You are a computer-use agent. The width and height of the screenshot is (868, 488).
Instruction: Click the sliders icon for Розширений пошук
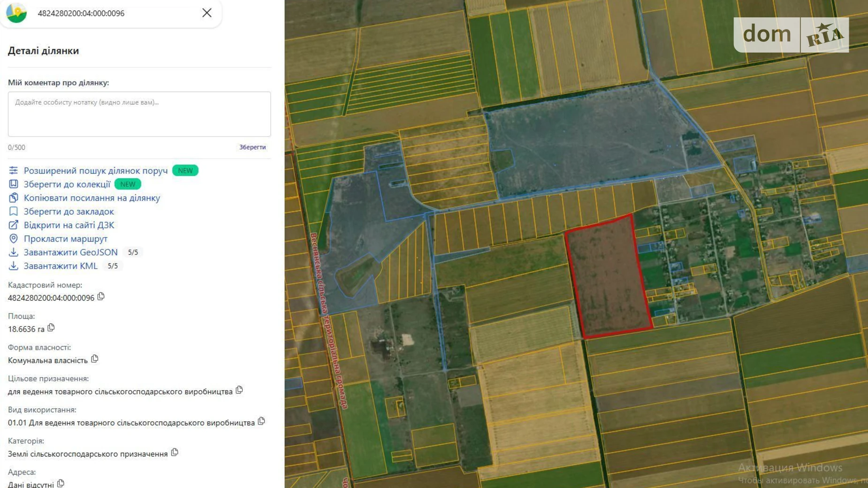(14, 170)
